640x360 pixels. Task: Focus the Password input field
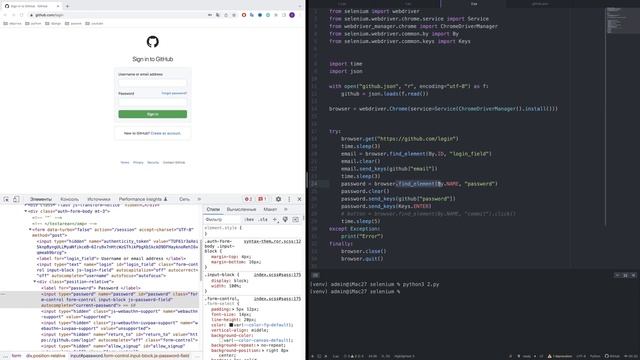(x=153, y=102)
